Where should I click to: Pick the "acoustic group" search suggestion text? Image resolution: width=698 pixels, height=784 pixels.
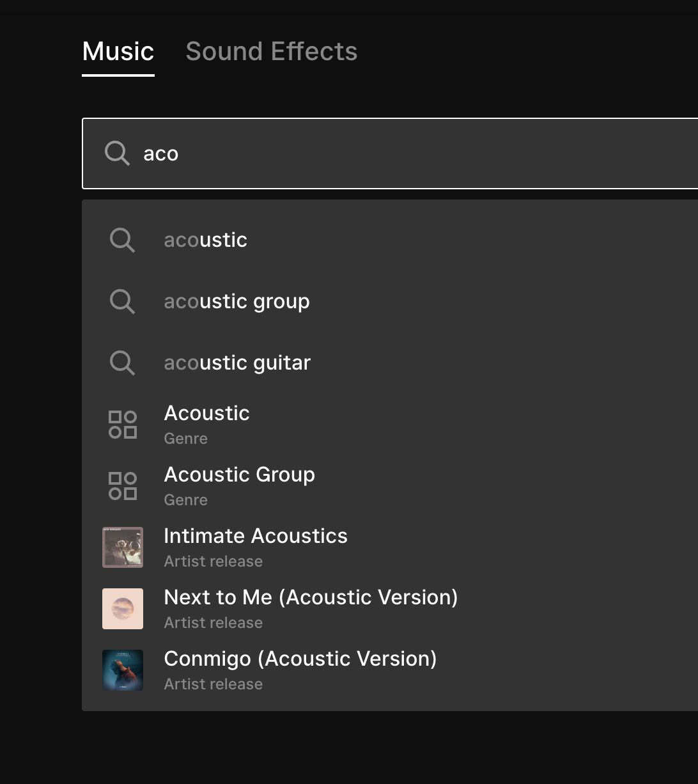click(237, 301)
